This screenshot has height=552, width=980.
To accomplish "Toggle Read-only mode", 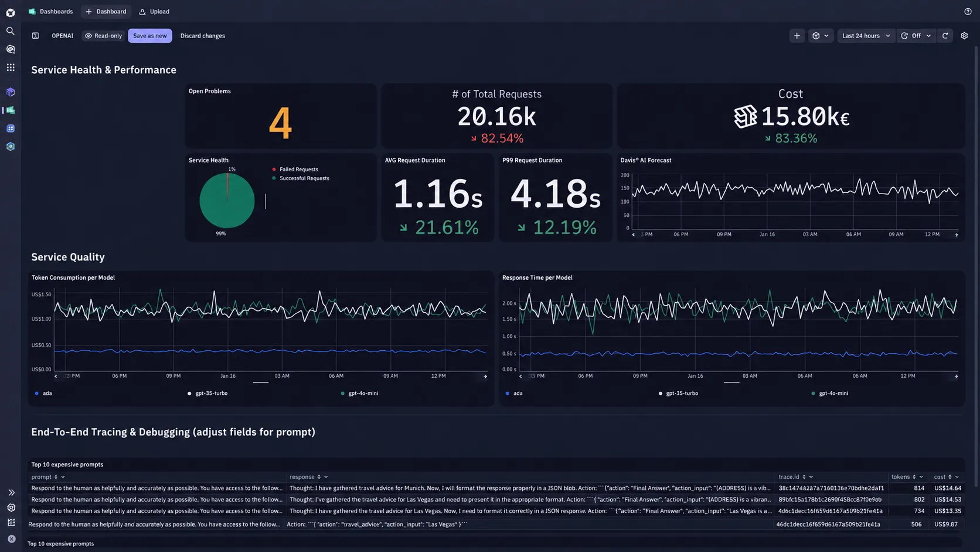I will click(104, 36).
